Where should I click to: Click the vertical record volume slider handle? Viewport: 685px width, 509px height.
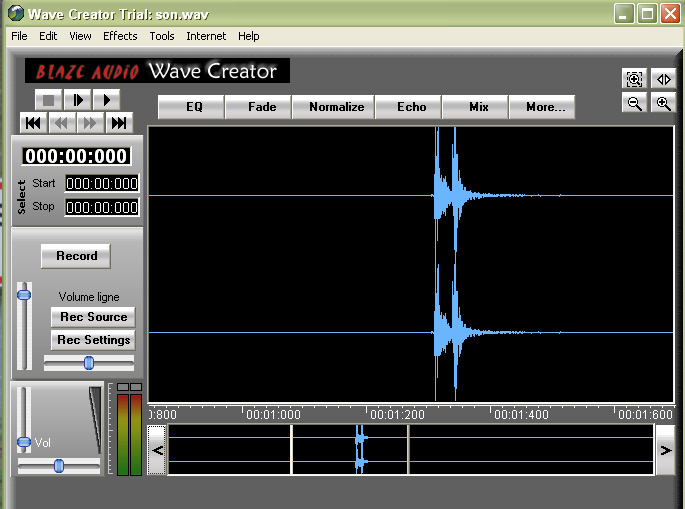24,295
